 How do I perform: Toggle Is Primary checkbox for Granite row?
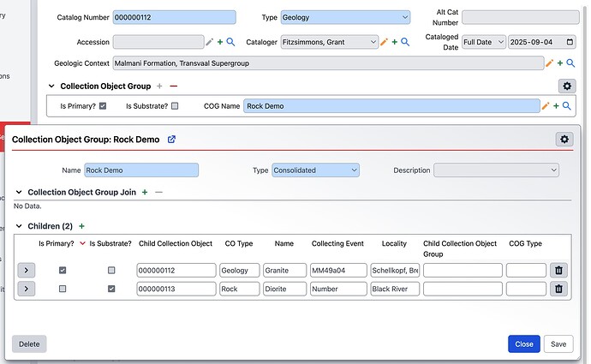tap(63, 271)
